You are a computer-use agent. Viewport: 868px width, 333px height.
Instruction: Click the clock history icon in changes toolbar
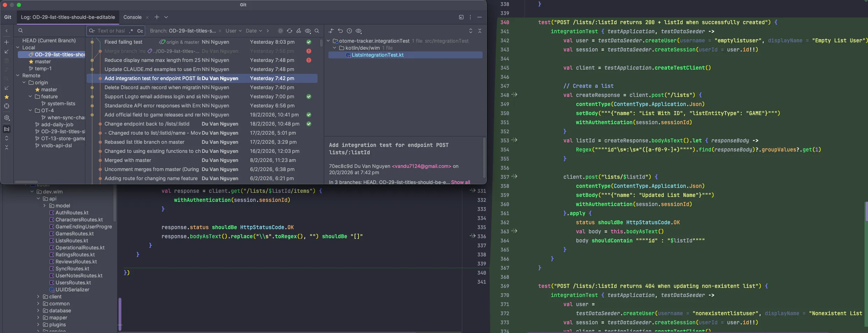click(x=349, y=31)
